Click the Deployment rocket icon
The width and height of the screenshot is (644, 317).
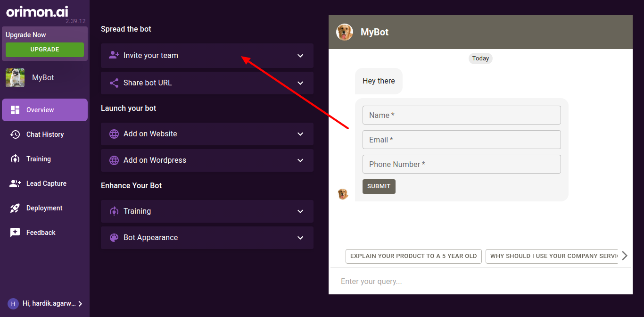15,208
